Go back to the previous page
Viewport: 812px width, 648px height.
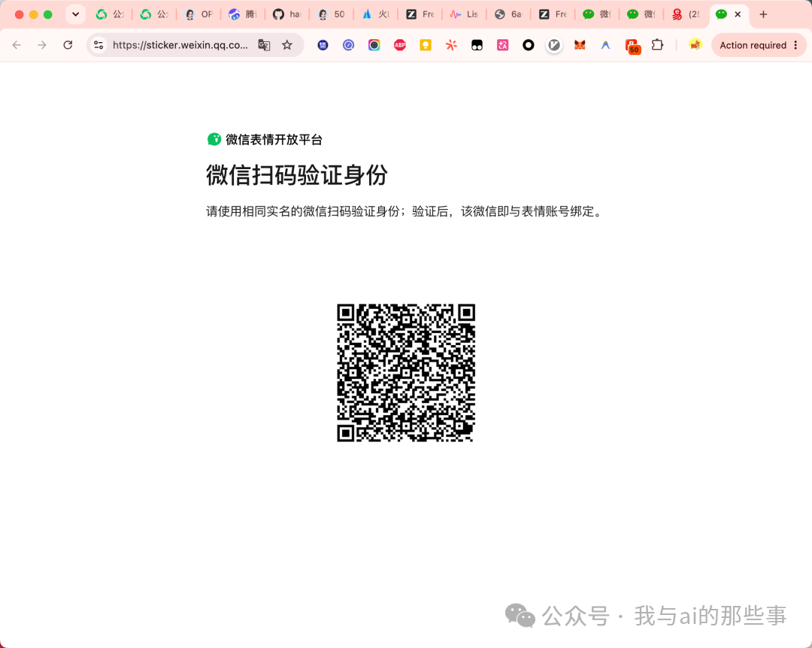(17, 45)
